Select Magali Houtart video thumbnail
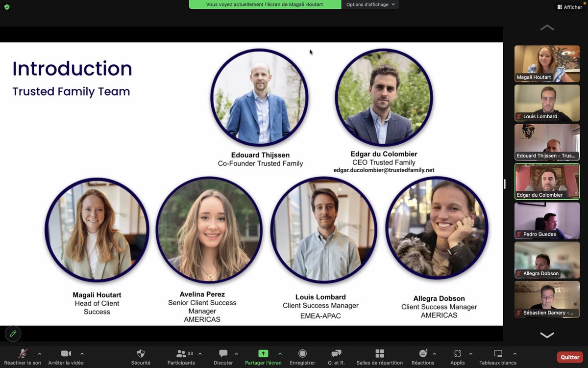The height and width of the screenshot is (368, 588). (x=547, y=63)
